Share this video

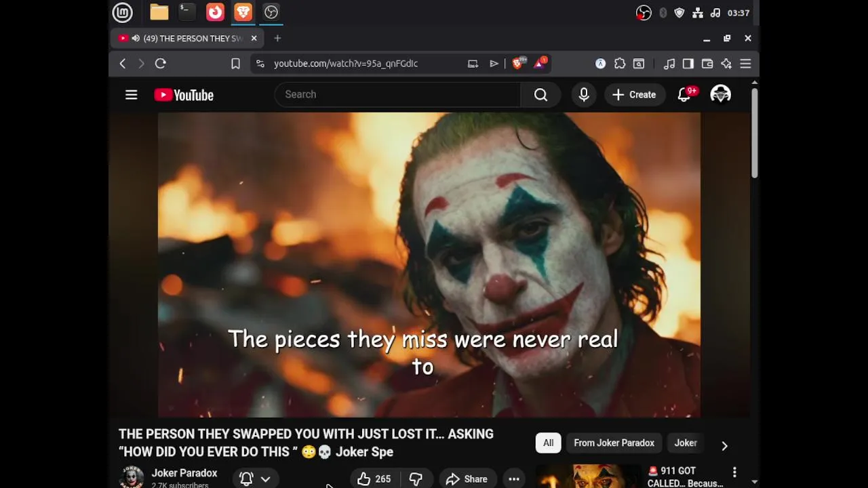[x=467, y=479]
